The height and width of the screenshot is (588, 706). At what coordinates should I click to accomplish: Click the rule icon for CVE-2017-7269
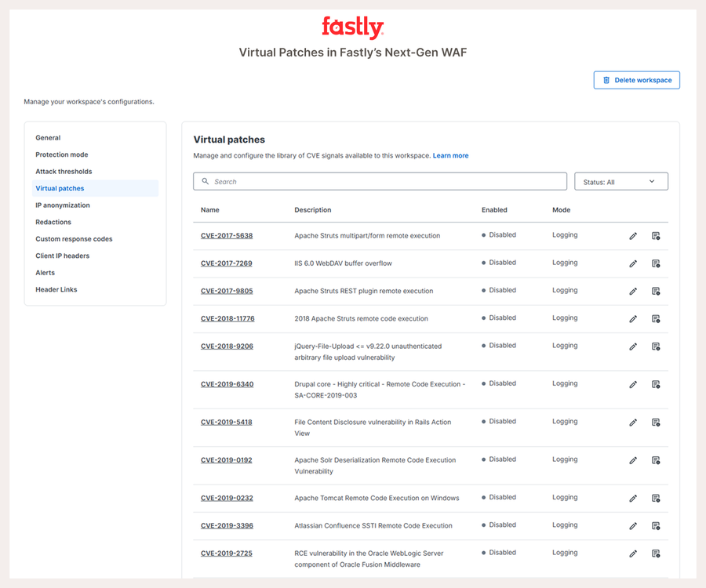point(656,263)
